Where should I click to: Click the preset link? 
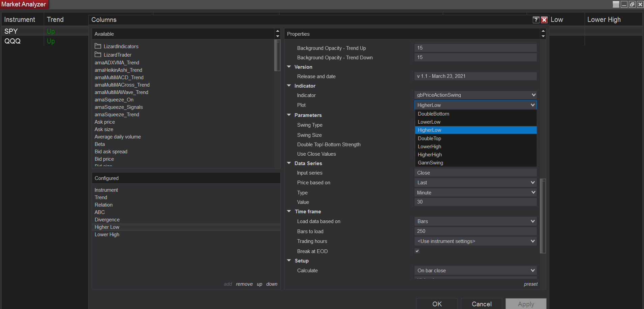click(x=531, y=284)
